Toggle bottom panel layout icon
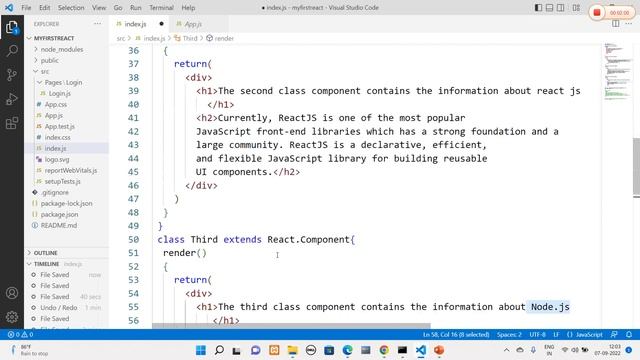This screenshot has width=640, height=360. coord(550,8)
